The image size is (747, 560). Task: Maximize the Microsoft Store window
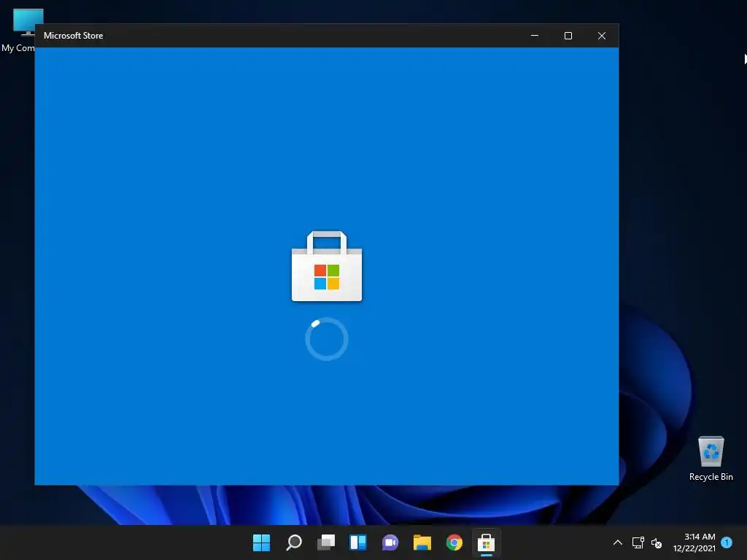568,36
